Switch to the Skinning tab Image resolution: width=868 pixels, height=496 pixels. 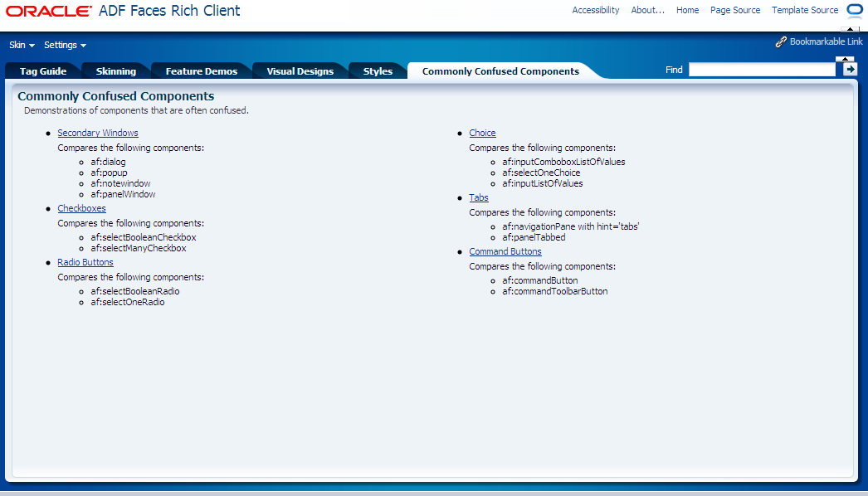(x=115, y=71)
